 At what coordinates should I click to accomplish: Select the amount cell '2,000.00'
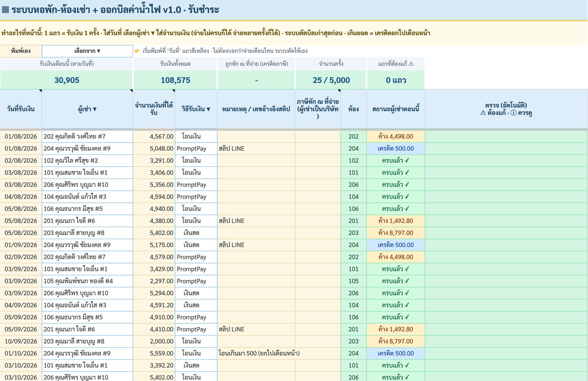pyautogui.click(x=154, y=341)
